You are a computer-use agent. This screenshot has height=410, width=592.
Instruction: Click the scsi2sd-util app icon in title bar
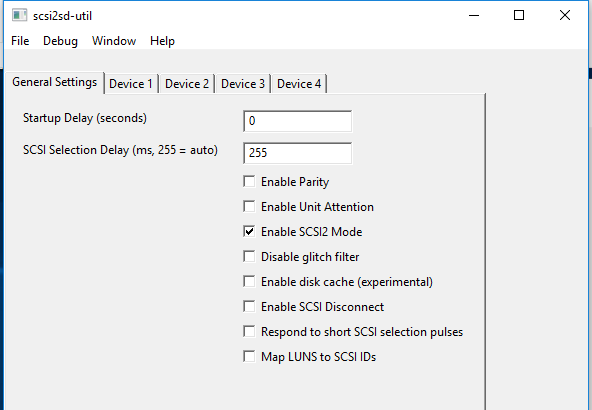(19, 15)
